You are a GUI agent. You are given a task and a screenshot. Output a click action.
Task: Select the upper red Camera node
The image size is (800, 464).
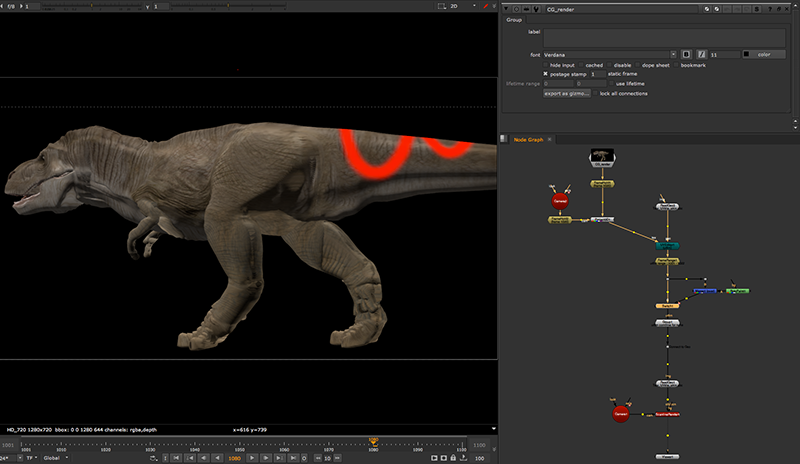[559, 200]
